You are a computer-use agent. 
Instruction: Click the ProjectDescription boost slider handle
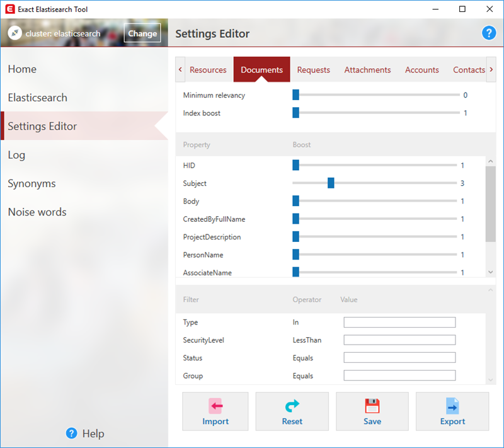[295, 237]
